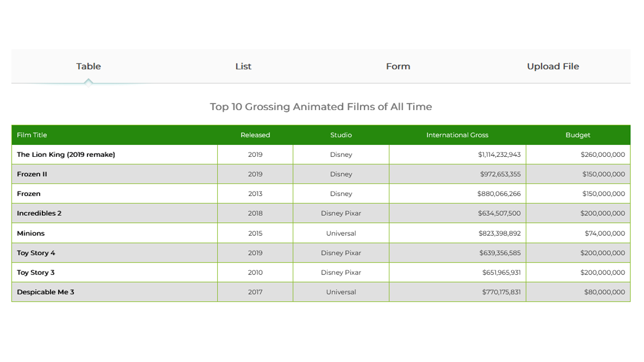Screen dimensions: 644x362
Task: Click the Top 10 Grossing Animated Films heading
Action: coord(321,107)
